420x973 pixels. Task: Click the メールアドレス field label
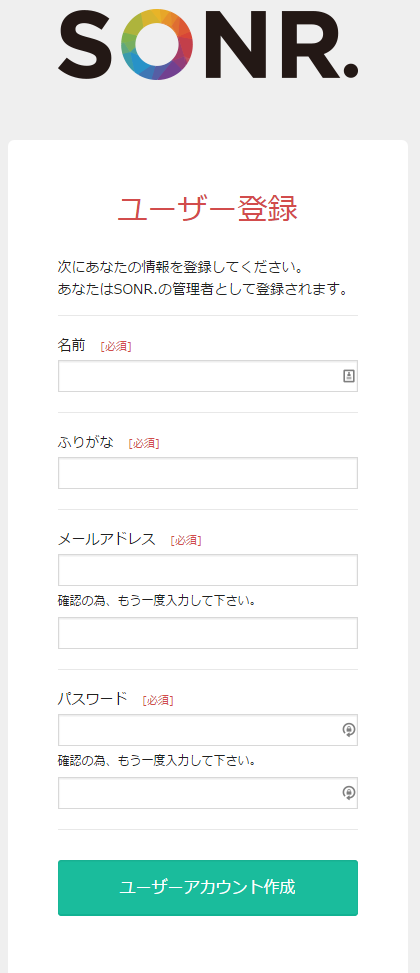coord(107,539)
